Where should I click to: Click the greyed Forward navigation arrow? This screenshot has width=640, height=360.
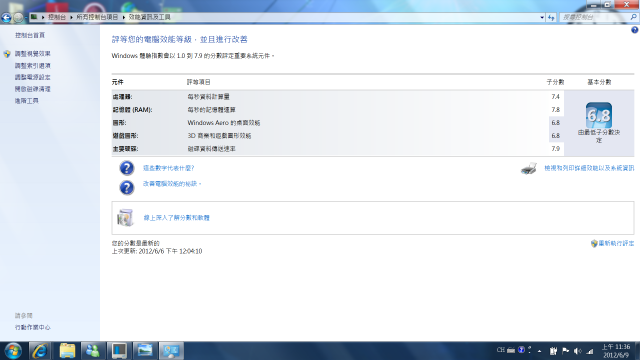coord(18,18)
